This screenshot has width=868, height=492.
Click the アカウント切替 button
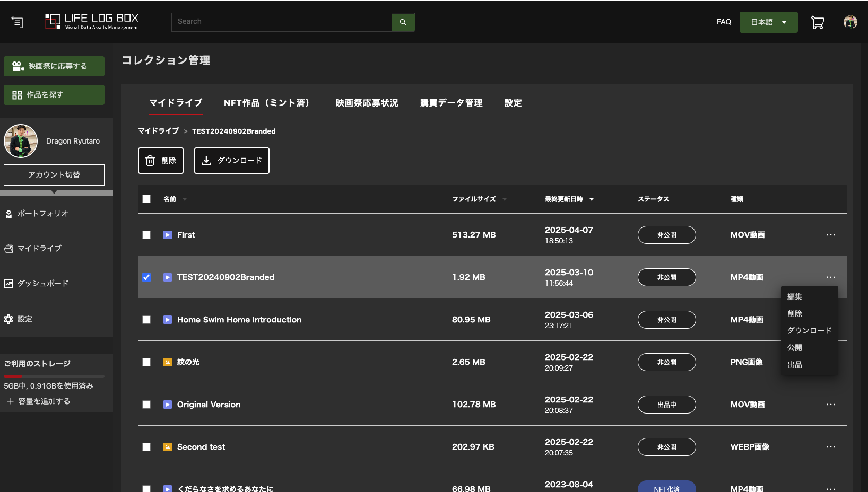54,175
